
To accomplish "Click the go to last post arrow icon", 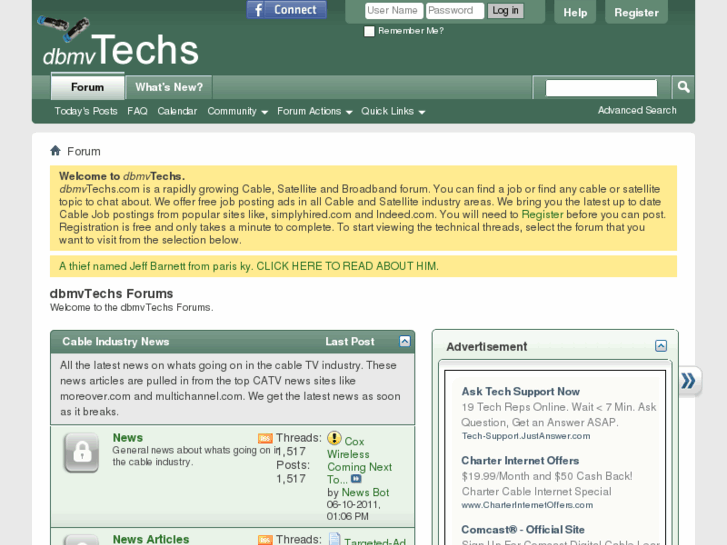I will (356, 479).
